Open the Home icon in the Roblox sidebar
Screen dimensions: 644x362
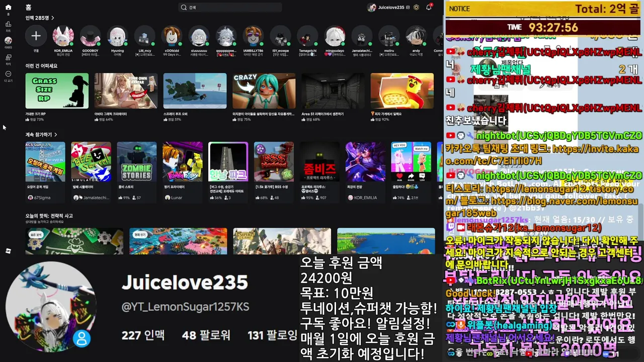click(x=8, y=8)
